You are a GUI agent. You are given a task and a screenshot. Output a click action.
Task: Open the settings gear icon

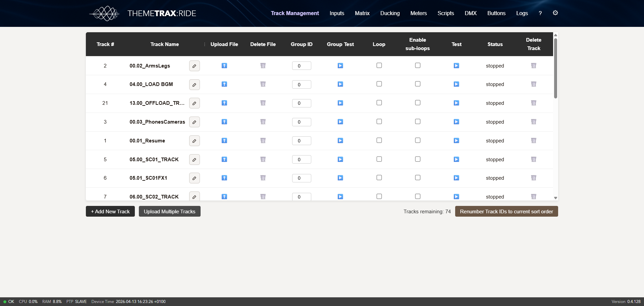click(555, 13)
